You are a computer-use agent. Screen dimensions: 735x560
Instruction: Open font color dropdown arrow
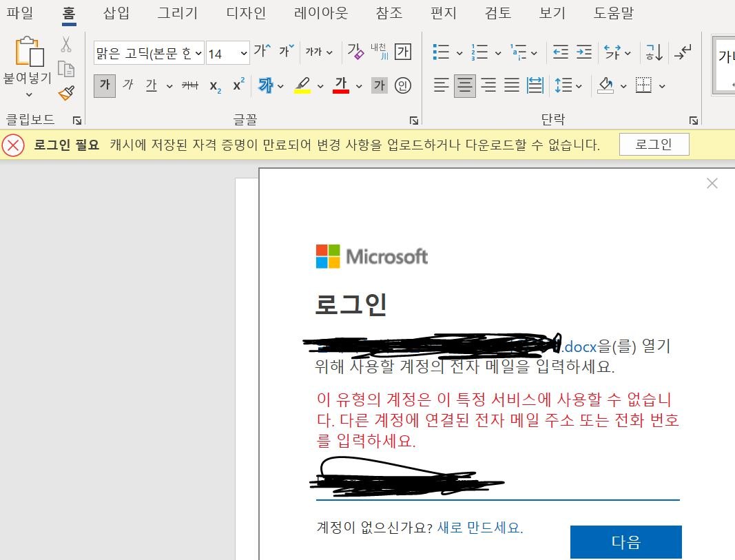coord(359,86)
